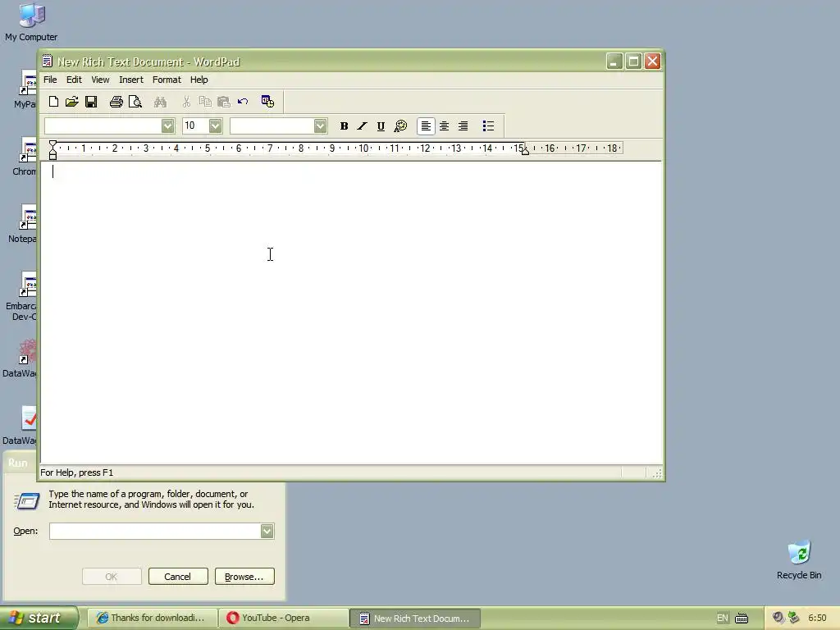This screenshot has width=840, height=630.
Task: Save the document with the floppy icon
Action: [x=91, y=101]
